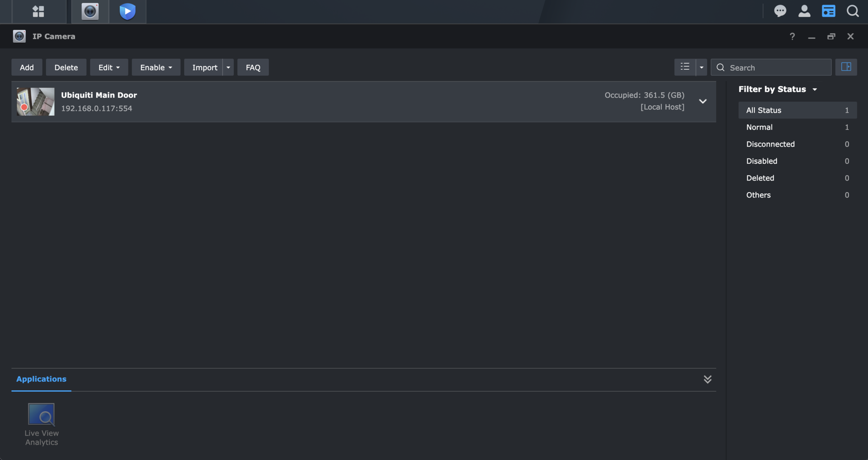Switch to list view mode

coord(685,67)
